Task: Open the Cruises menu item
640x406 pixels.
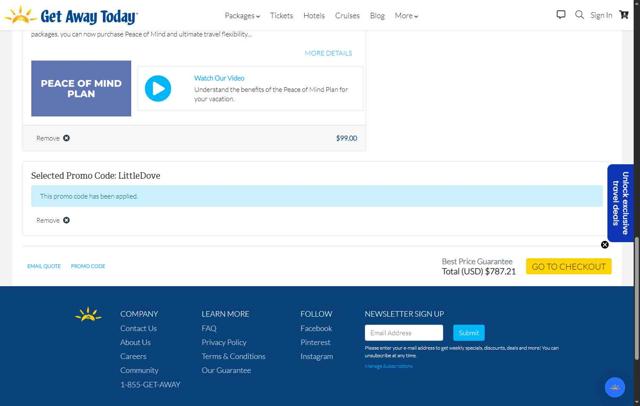Action: [347, 16]
